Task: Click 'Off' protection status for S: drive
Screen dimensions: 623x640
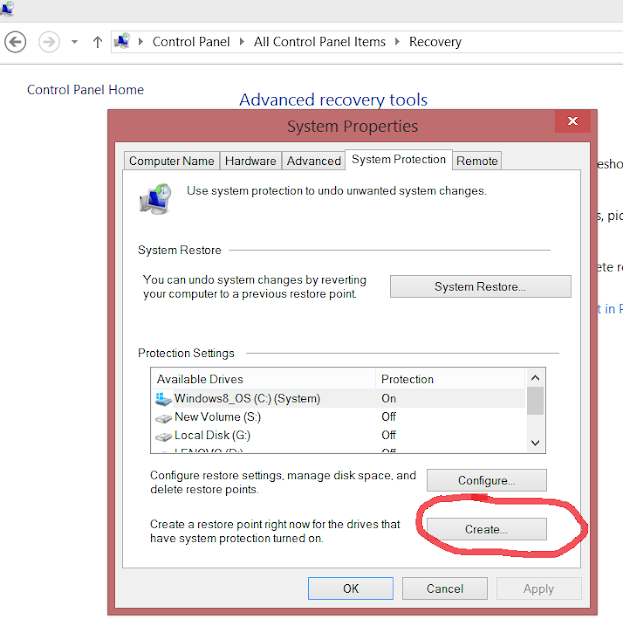Action: 389,417
